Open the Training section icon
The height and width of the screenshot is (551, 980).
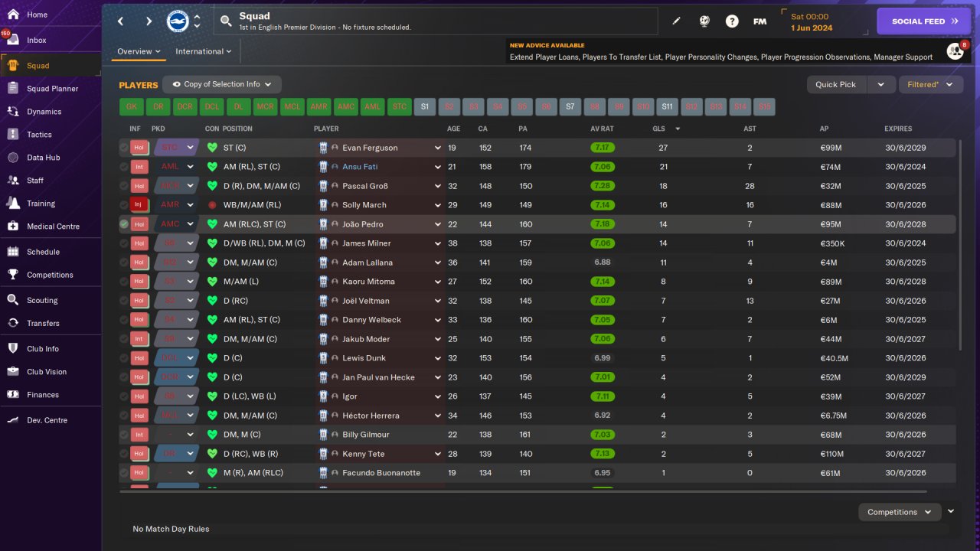coord(13,203)
